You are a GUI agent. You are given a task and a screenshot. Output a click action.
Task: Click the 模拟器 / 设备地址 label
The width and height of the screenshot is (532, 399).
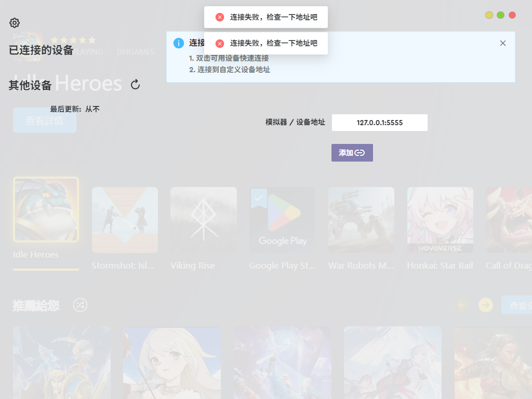pos(295,122)
